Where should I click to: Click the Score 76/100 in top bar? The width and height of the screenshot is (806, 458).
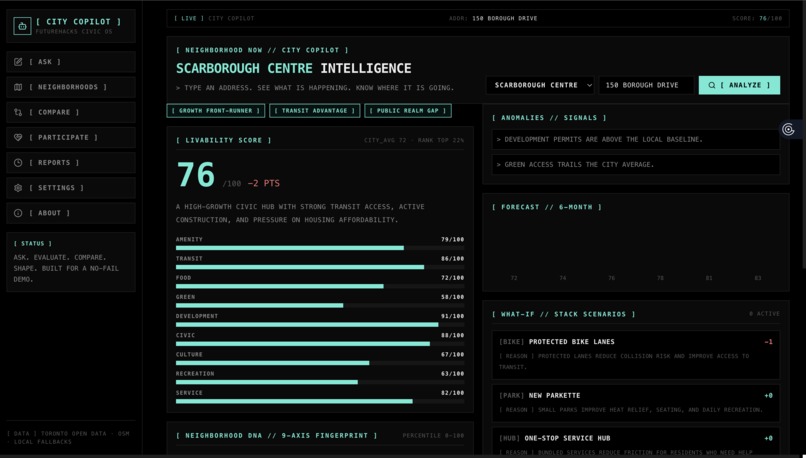pos(757,19)
